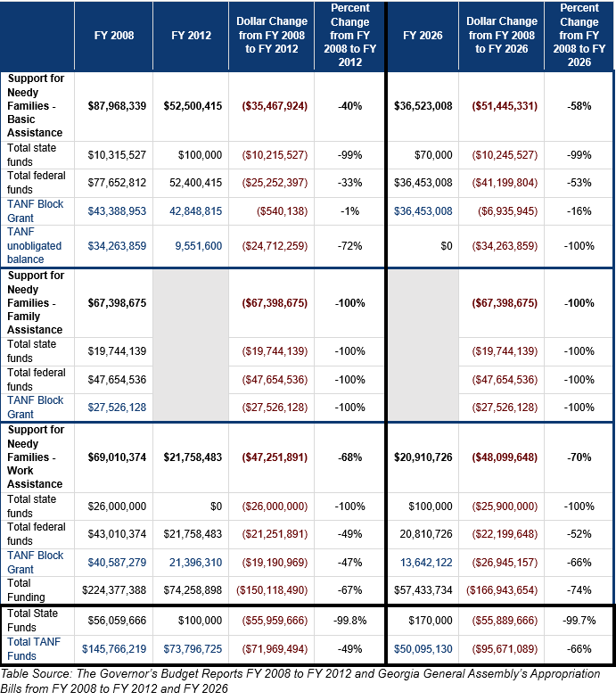Image resolution: width=616 pixels, height=700 pixels.
Task: Select the FY 2012 column header
Action: point(191,36)
